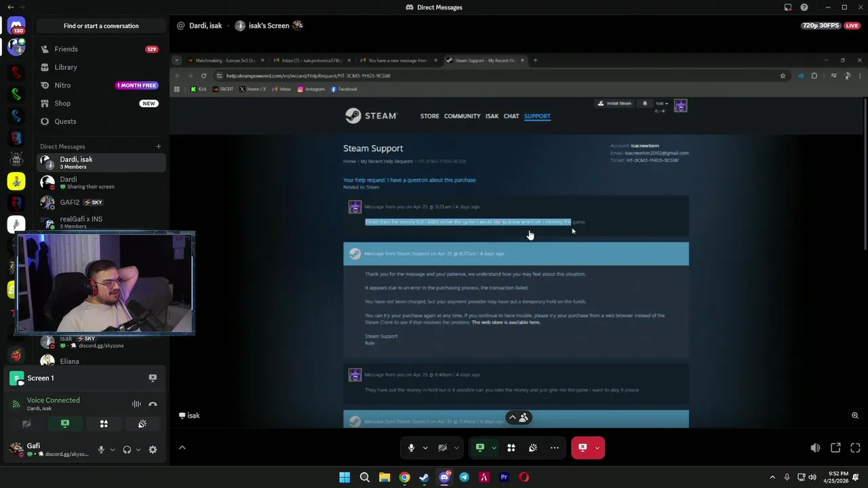Open Steam from Windows taskbar

(x=425, y=477)
